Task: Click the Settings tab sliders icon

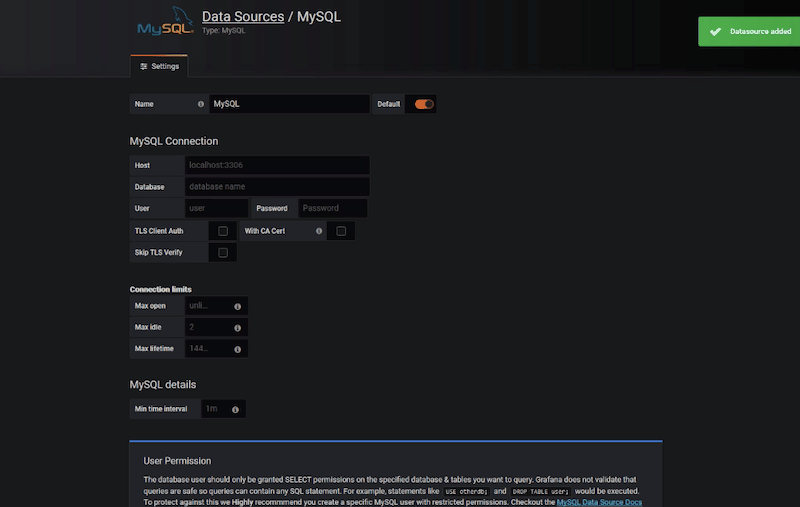Action: click(x=144, y=66)
